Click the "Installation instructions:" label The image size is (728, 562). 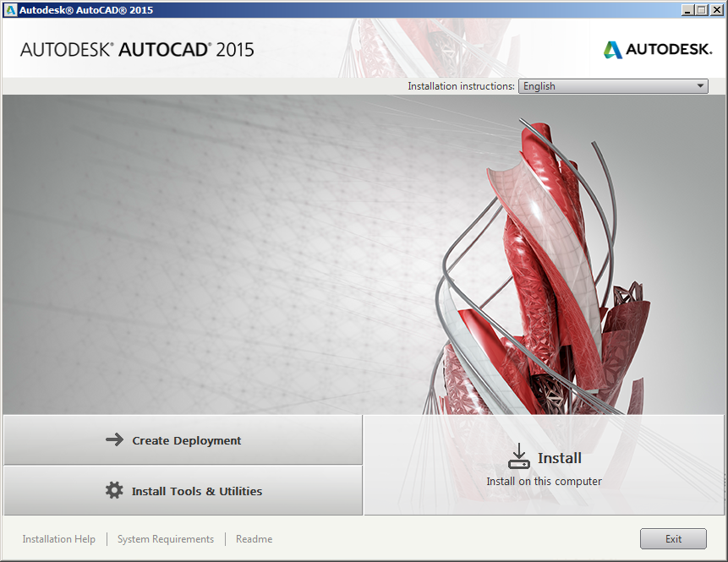[461, 86]
